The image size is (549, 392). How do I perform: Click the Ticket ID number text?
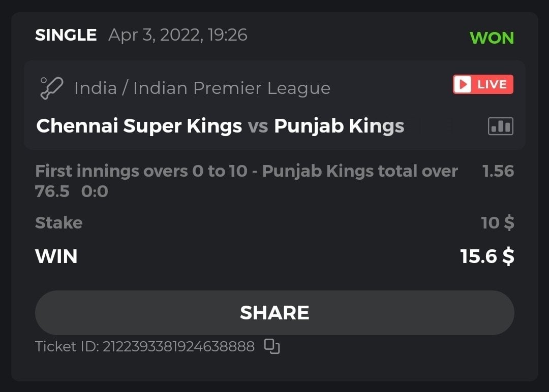[x=178, y=346]
